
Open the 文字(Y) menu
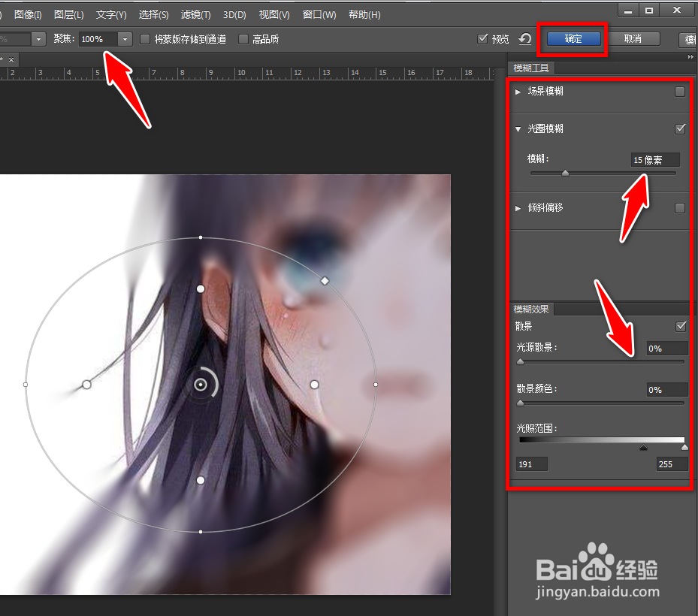pos(111,15)
